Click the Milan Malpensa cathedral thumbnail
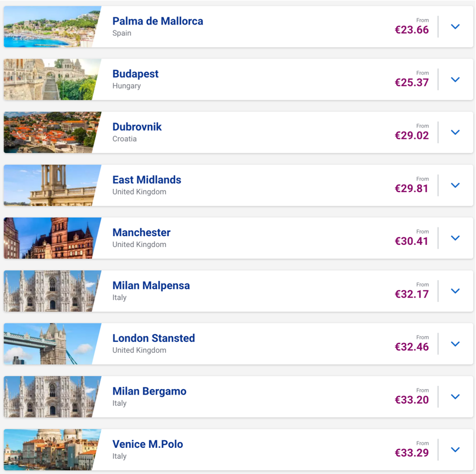The width and height of the screenshot is (476, 474). click(52, 291)
